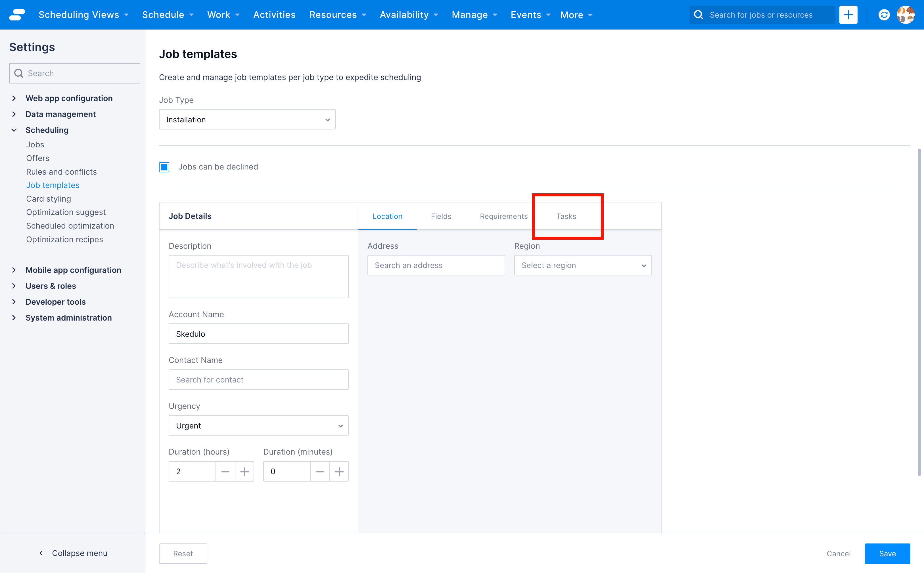The image size is (924, 573).
Task: Click the Search an address field
Action: (436, 265)
